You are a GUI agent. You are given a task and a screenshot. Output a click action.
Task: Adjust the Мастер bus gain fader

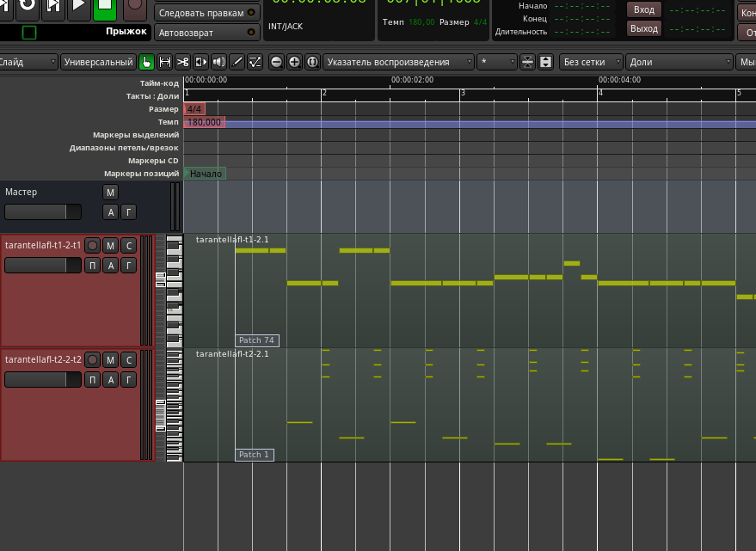pyautogui.click(x=43, y=211)
